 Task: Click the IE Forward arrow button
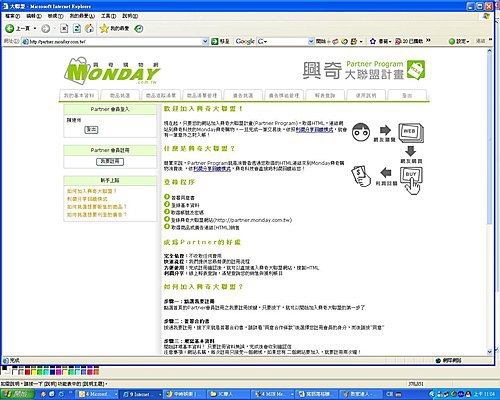(46, 29)
